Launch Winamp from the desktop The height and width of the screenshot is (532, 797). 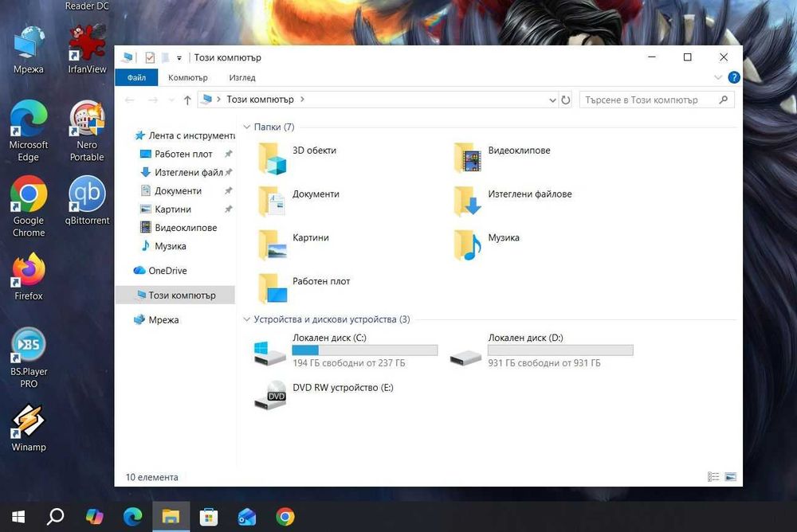pos(29,428)
